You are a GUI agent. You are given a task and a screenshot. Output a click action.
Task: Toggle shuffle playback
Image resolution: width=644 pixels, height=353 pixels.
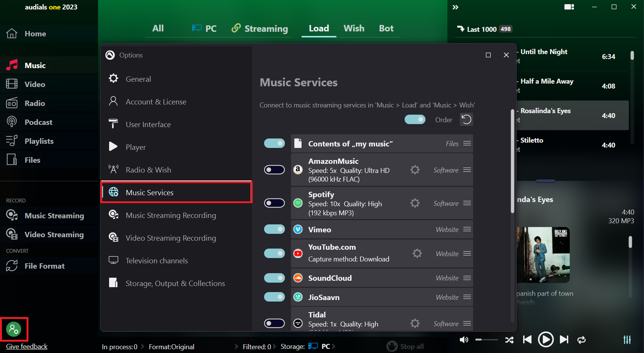(510, 340)
